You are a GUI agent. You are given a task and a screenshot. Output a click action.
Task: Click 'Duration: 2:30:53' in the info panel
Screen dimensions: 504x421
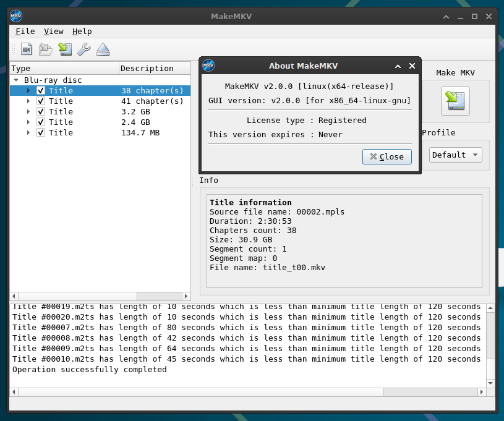[250, 221]
